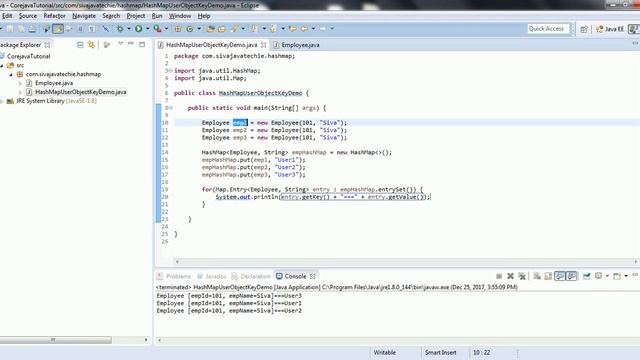The image size is (640, 360).
Task: Switch to the Declaration tab
Action: 251,276
